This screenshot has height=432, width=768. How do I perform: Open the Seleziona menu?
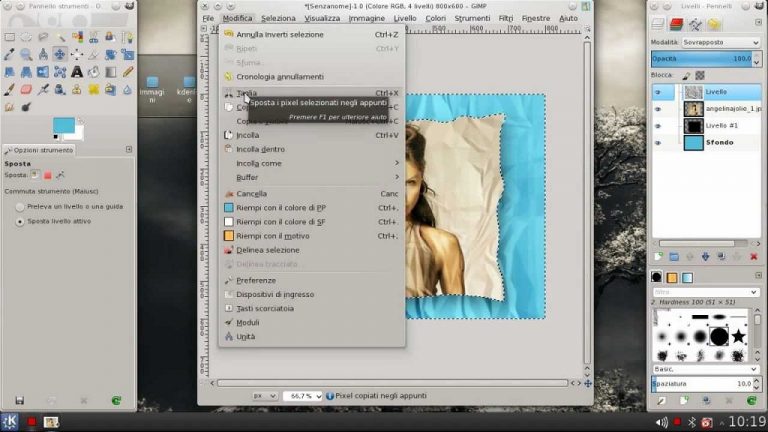click(x=278, y=18)
